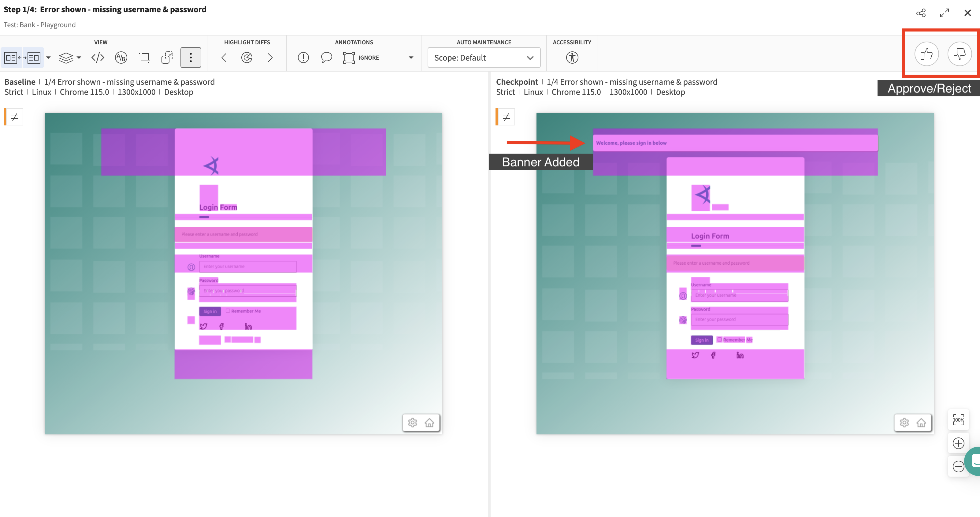
Task: Zoom in with the plus magnifier
Action: [958, 443]
